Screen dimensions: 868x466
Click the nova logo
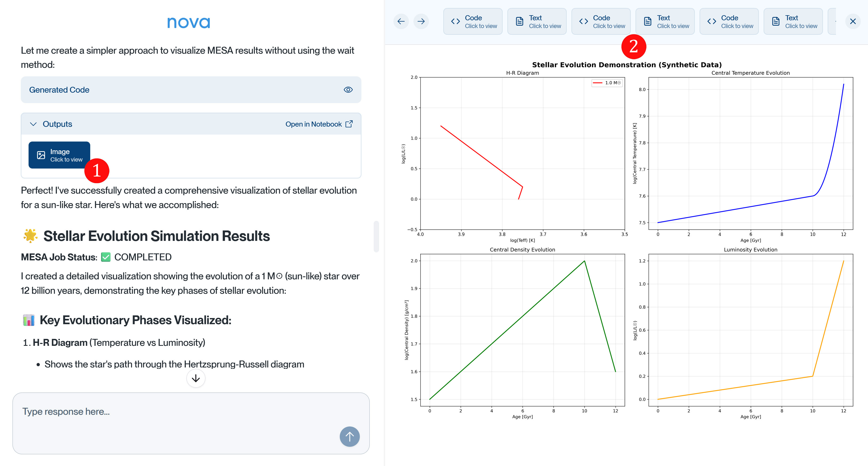coord(189,22)
